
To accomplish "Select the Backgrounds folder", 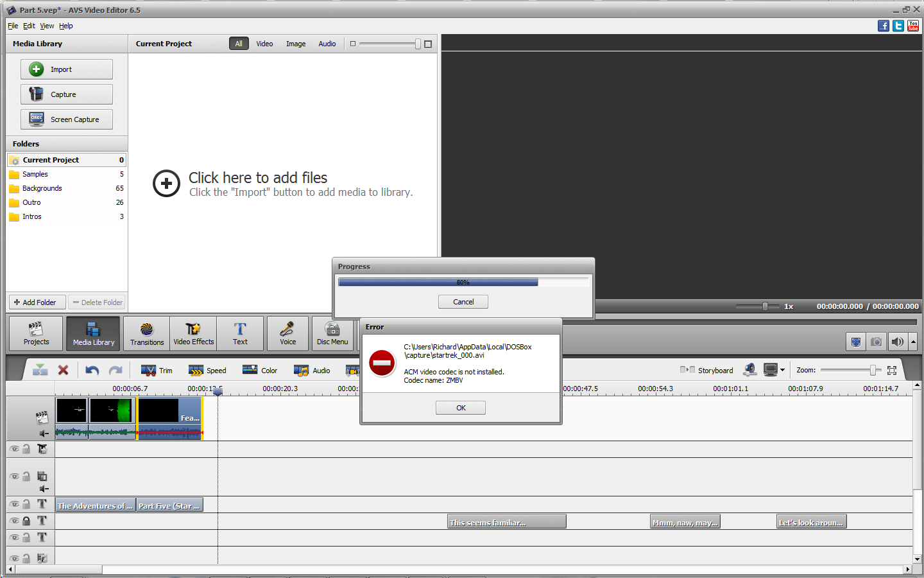I will 67,188.
